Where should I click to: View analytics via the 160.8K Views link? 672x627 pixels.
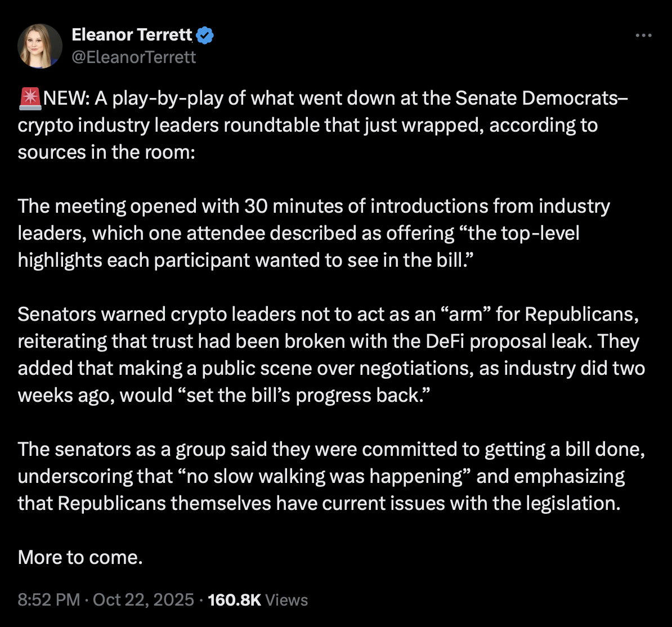point(258,600)
